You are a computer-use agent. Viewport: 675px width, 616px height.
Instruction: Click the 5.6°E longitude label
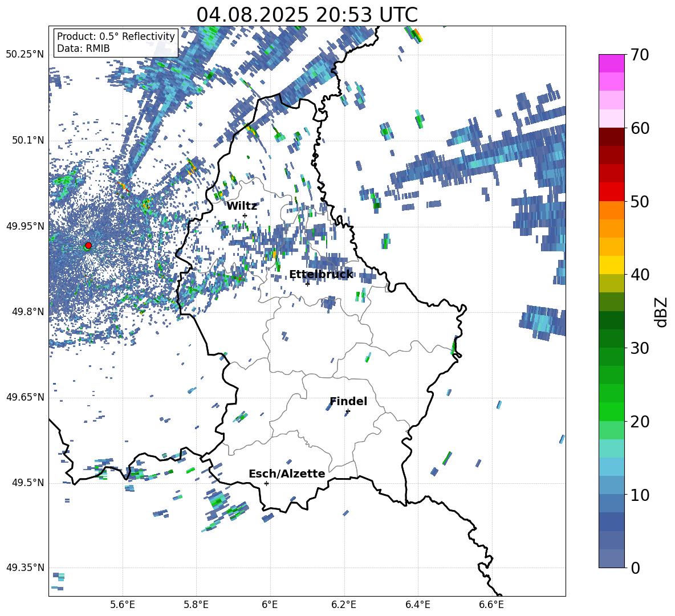pos(123,605)
